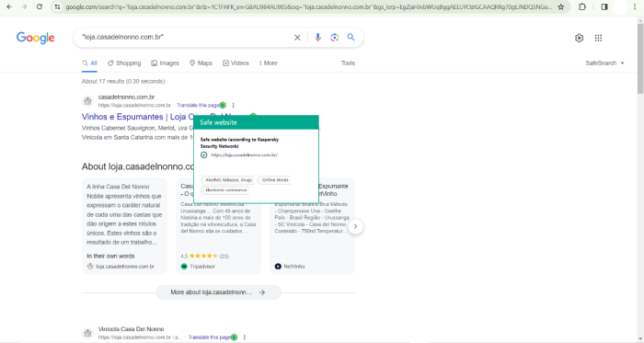Open the Tools options

click(x=348, y=63)
